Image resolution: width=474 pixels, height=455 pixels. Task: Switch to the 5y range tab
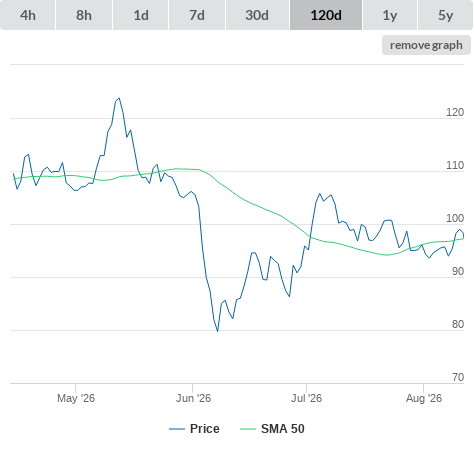tap(446, 15)
